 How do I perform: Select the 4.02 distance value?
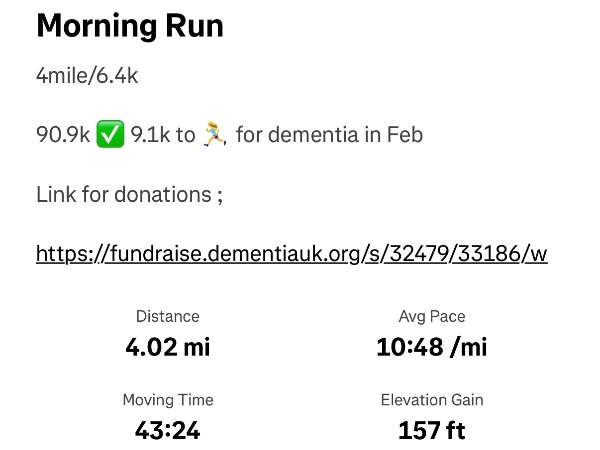click(x=151, y=348)
